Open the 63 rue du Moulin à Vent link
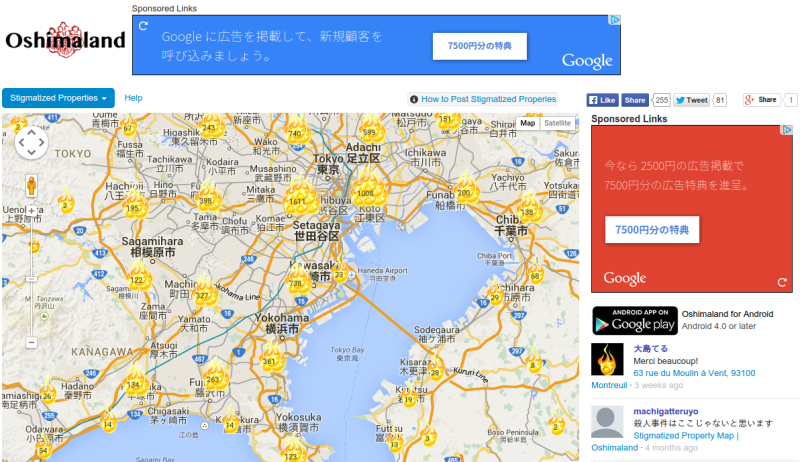 (x=694, y=373)
